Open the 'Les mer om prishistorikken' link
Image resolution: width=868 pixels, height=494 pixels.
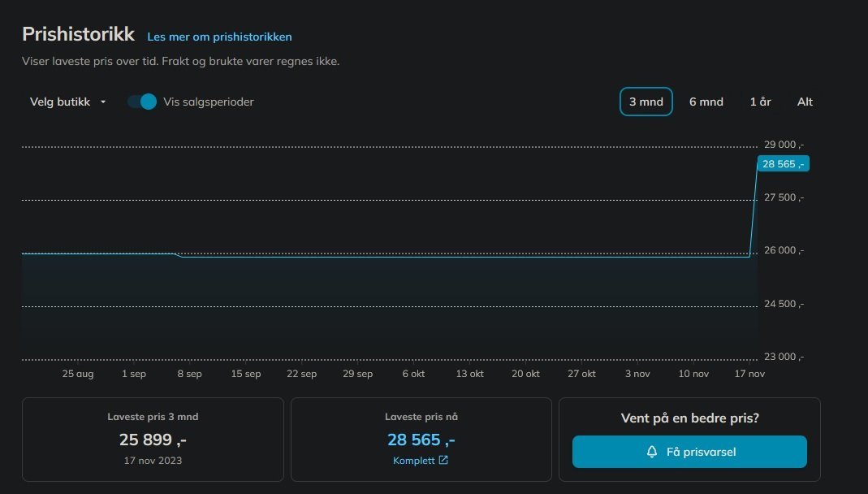click(x=219, y=37)
